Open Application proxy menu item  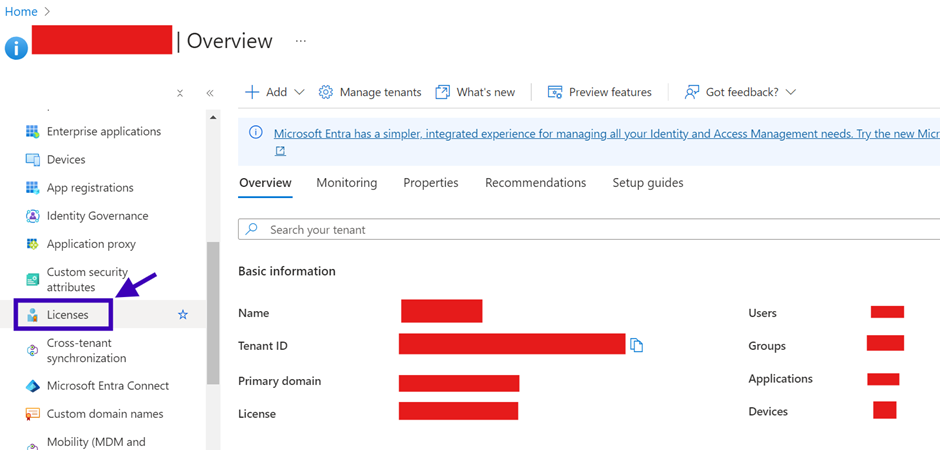[x=91, y=244]
